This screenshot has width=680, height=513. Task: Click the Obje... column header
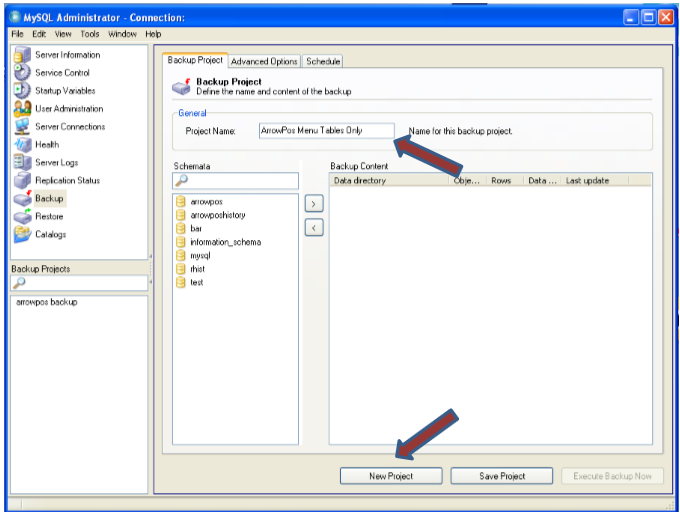click(x=467, y=180)
